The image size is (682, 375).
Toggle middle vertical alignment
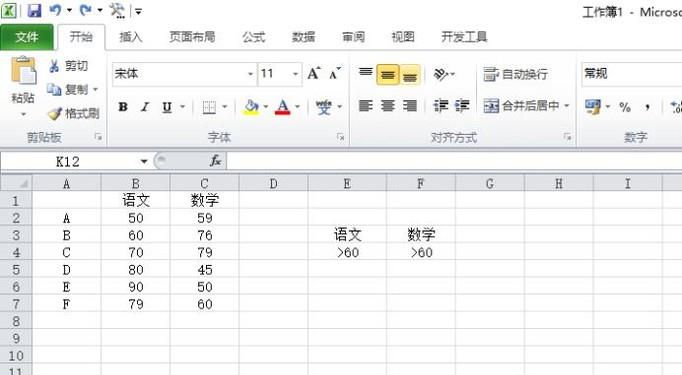point(388,74)
